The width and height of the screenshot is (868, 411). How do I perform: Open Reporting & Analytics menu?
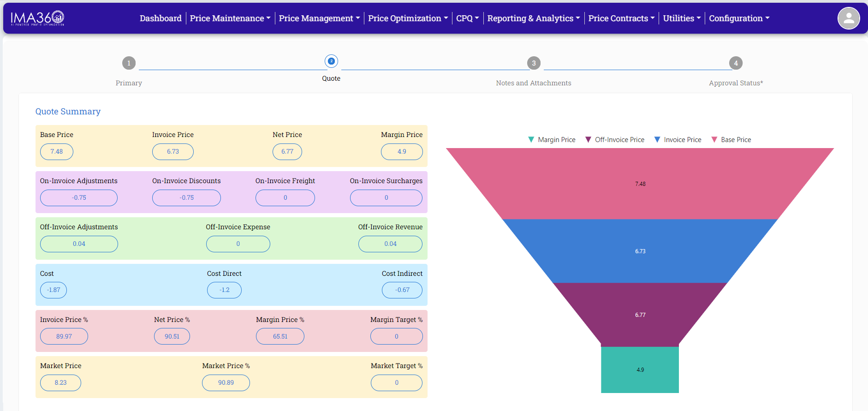[533, 18]
